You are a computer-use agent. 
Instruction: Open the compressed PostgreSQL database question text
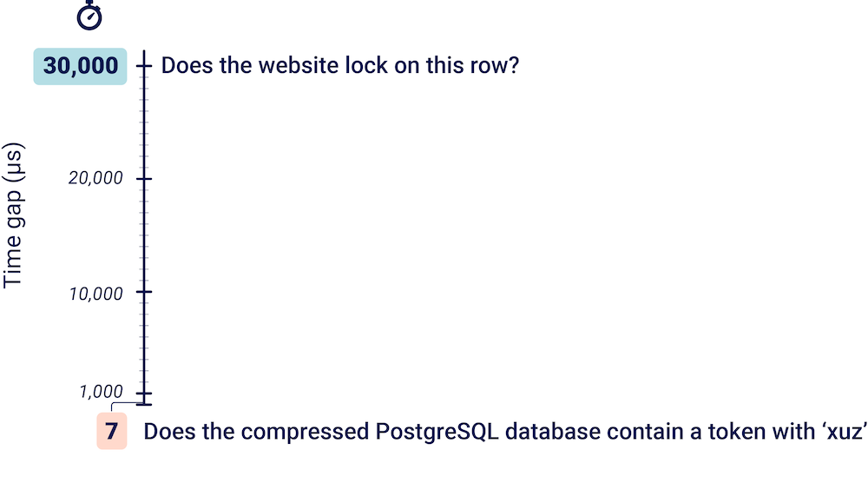tap(505, 432)
